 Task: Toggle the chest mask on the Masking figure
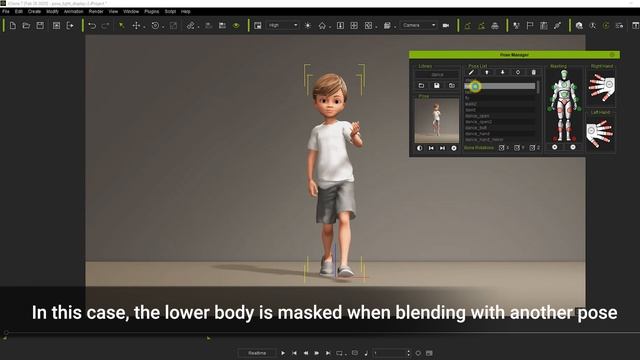pos(564,85)
